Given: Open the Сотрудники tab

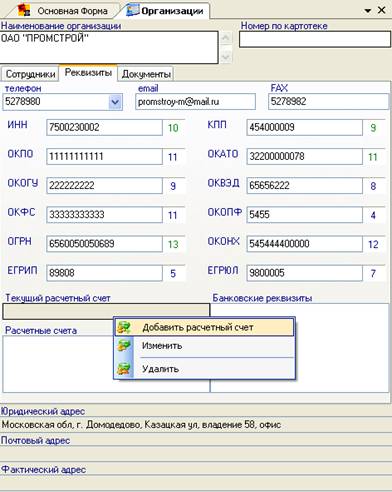Looking at the screenshot, I should [x=30, y=74].
